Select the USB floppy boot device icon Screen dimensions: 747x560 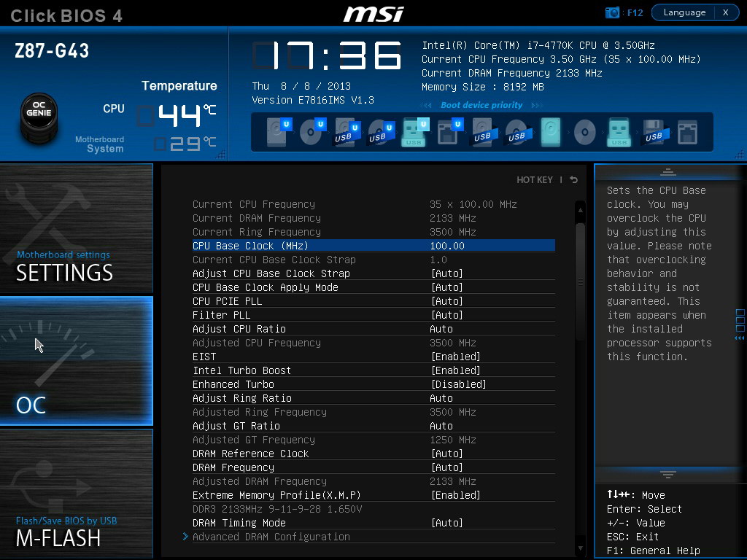655,132
